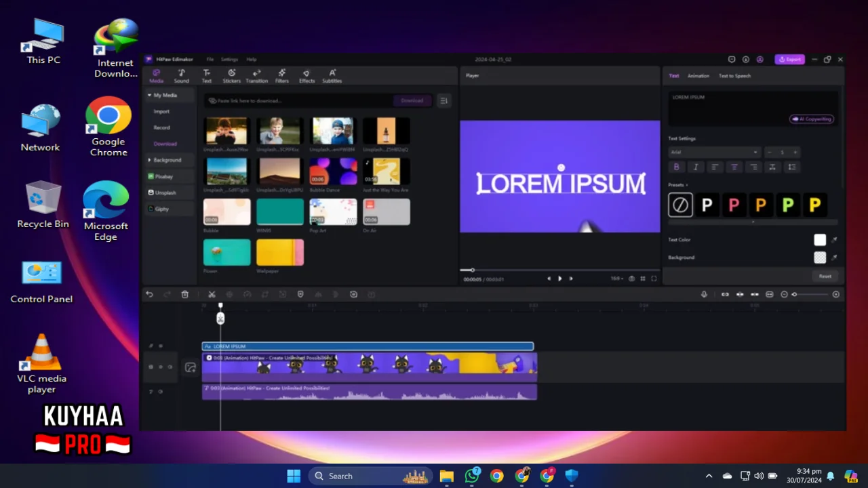Viewport: 868px width, 488px height.
Task: Open the Stickers library
Action: 231,76
